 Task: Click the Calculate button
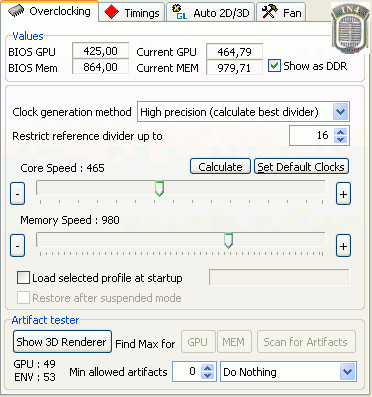(x=220, y=166)
